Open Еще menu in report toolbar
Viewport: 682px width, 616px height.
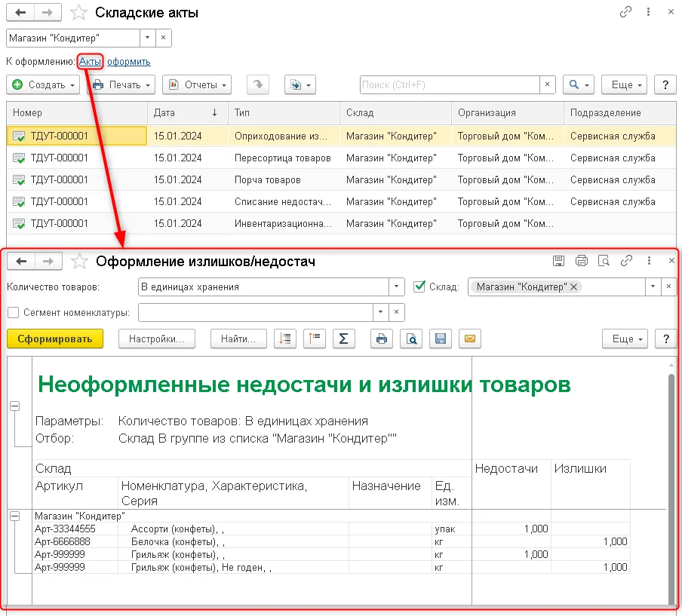(625, 339)
